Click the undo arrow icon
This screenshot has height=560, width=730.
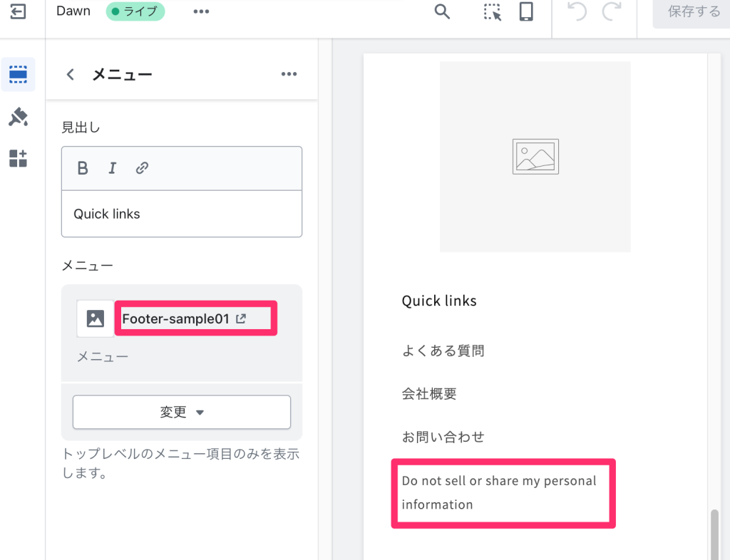coord(576,12)
